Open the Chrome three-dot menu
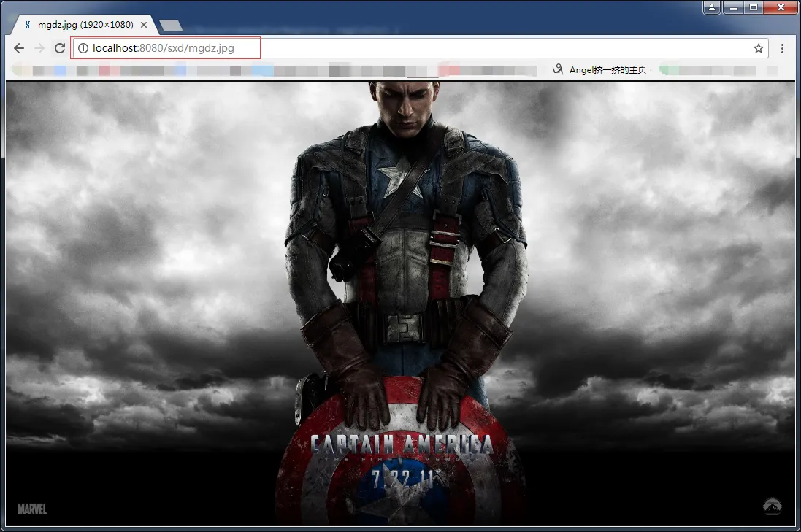801x532 pixels. pos(782,48)
